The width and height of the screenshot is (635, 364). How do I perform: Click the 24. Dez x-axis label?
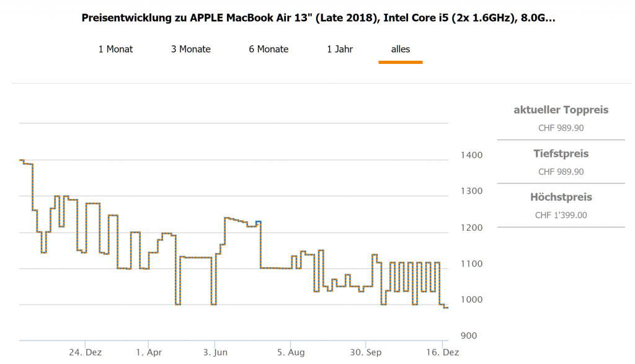point(85,352)
